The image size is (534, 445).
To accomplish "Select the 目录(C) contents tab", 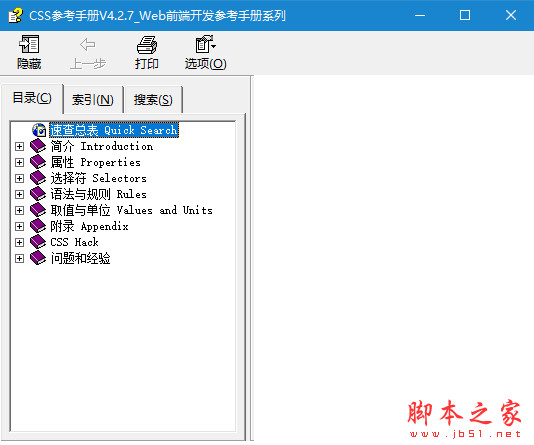I will (x=32, y=98).
